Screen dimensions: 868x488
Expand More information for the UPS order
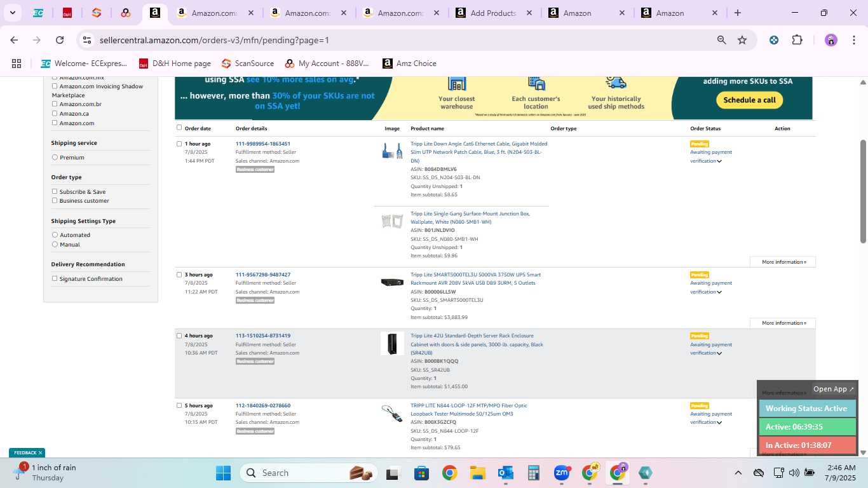[x=783, y=323]
